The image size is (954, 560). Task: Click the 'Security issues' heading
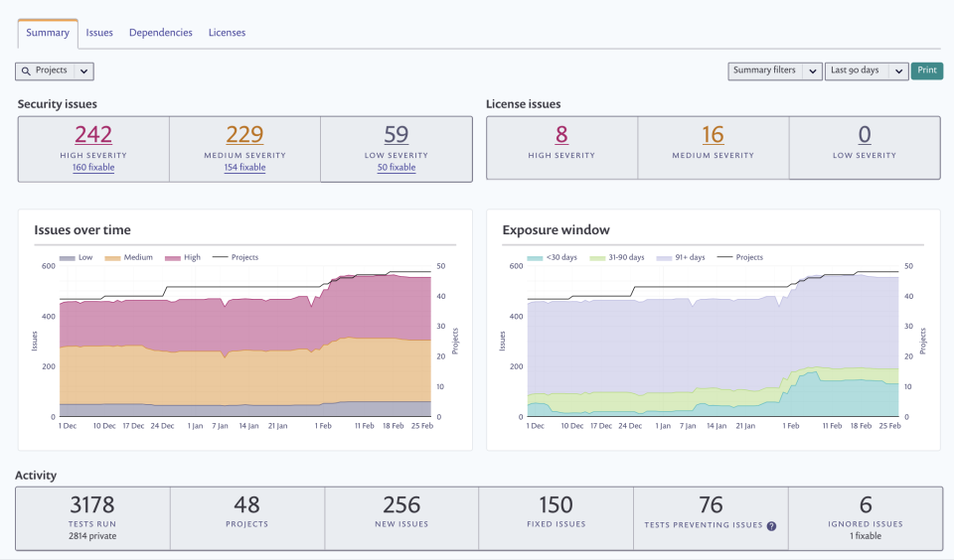(x=58, y=104)
